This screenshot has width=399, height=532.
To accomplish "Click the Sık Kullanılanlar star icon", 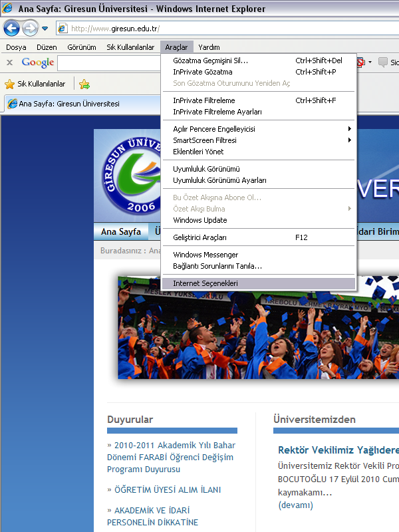I will click(x=9, y=84).
